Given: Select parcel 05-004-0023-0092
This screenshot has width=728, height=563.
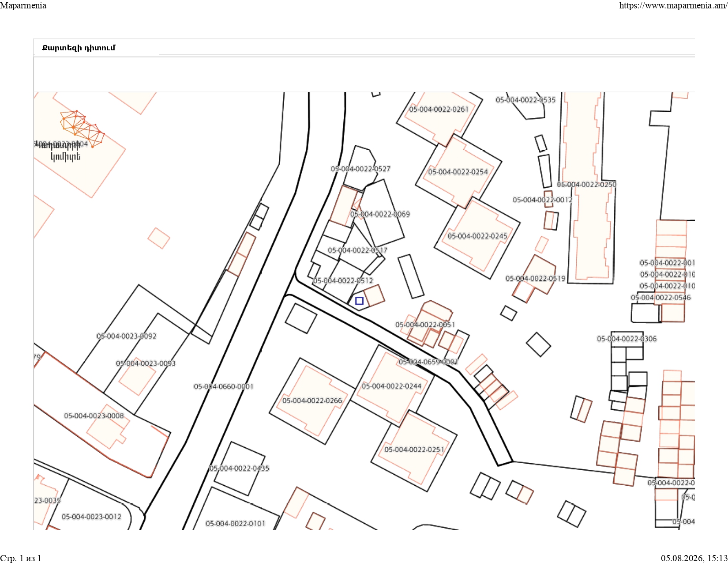Looking at the screenshot, I should click(x=127, y=336).
